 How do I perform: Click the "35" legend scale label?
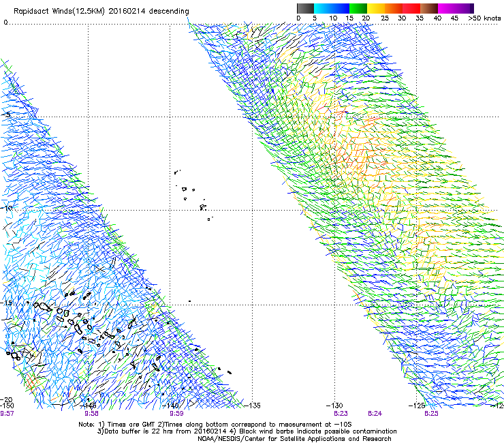point(420,18)
